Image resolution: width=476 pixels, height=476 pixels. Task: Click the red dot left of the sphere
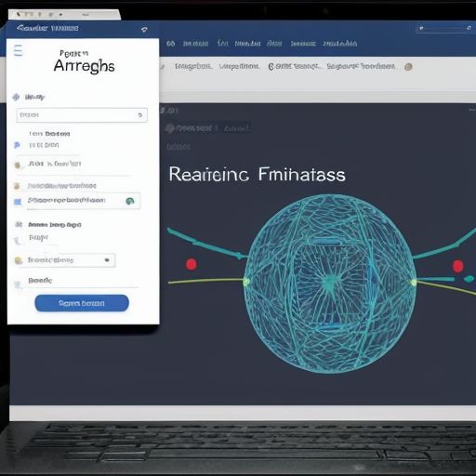[192, 264]
